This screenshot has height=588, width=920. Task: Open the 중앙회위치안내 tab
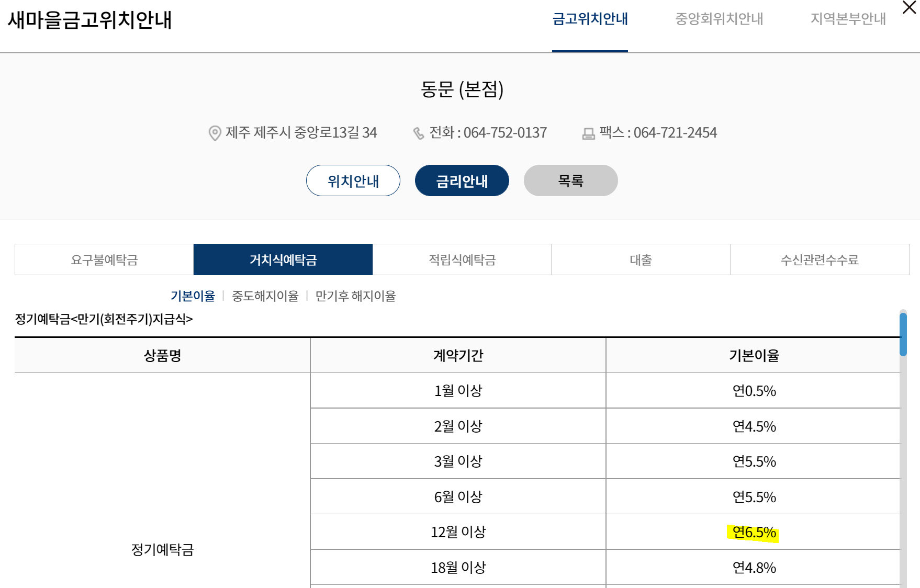[719, 19]
